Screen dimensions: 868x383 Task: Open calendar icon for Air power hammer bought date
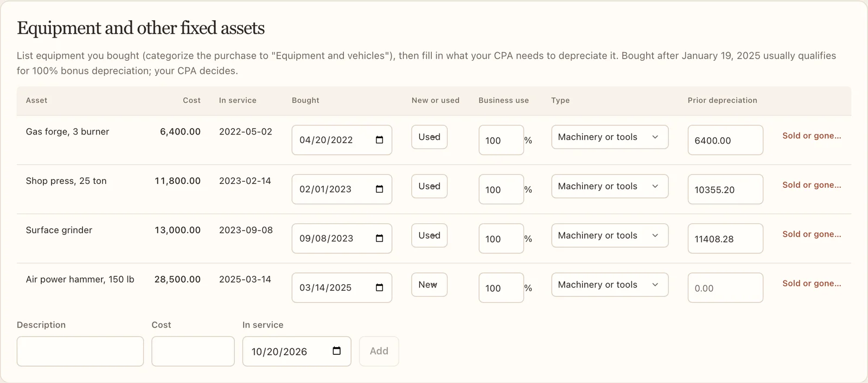379,288
